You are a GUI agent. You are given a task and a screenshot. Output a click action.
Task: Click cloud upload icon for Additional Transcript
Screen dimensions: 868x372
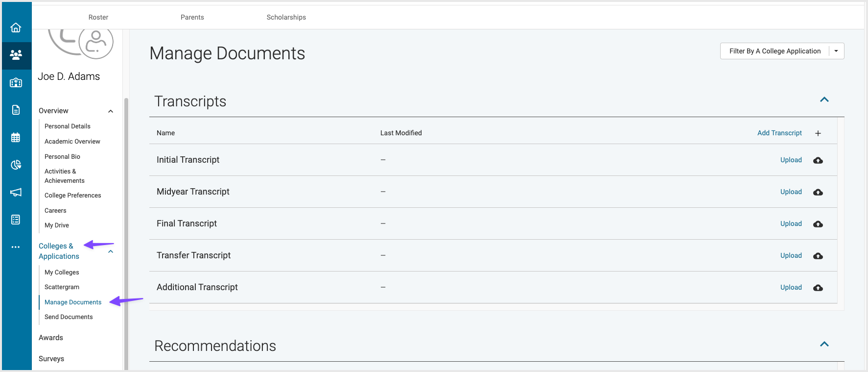pos(818,288)
